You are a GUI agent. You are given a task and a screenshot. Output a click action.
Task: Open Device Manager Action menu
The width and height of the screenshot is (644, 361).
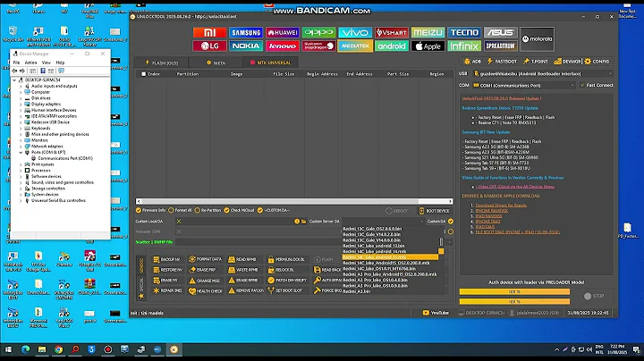30,63
